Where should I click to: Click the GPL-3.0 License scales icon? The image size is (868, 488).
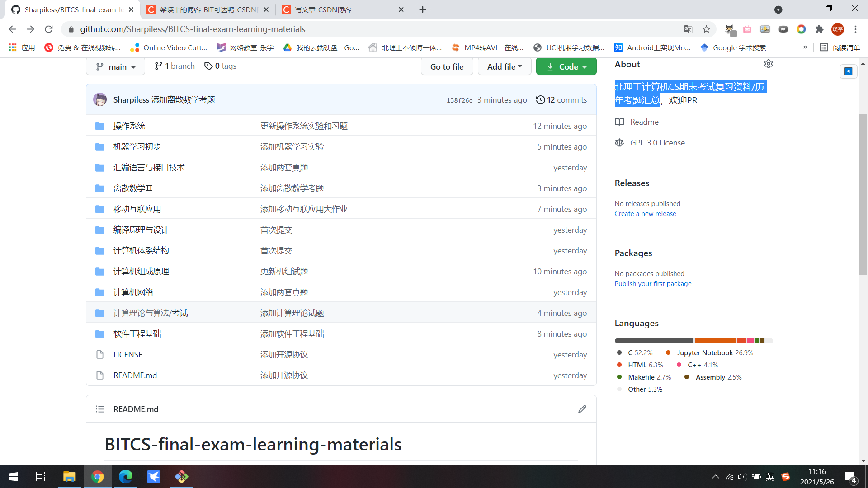619,142
